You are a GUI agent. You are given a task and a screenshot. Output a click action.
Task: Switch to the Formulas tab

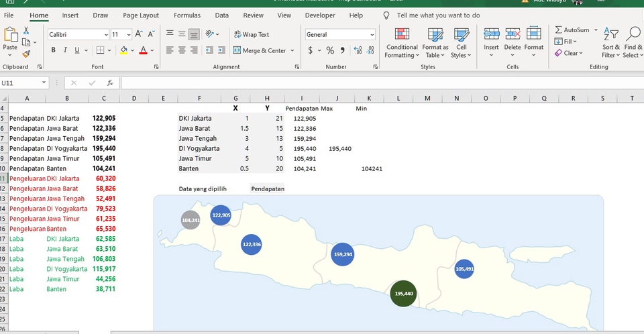[x=187, y=15]
